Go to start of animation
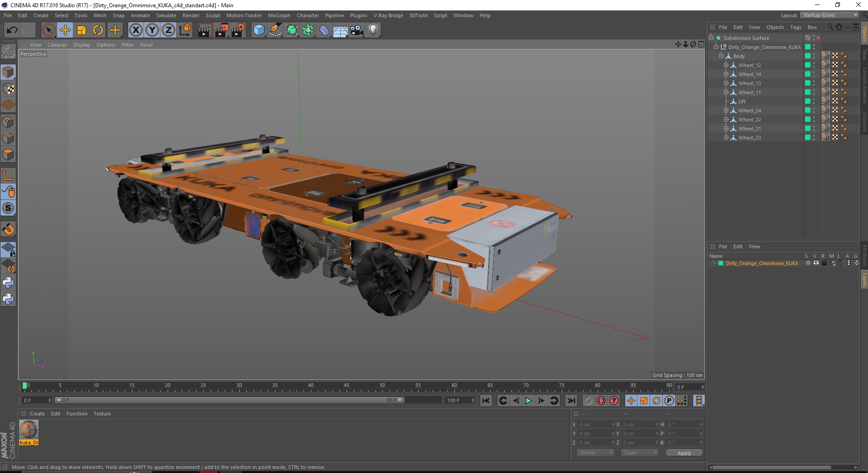The height and width of the screenshot is (473, 868). [486, 401]
